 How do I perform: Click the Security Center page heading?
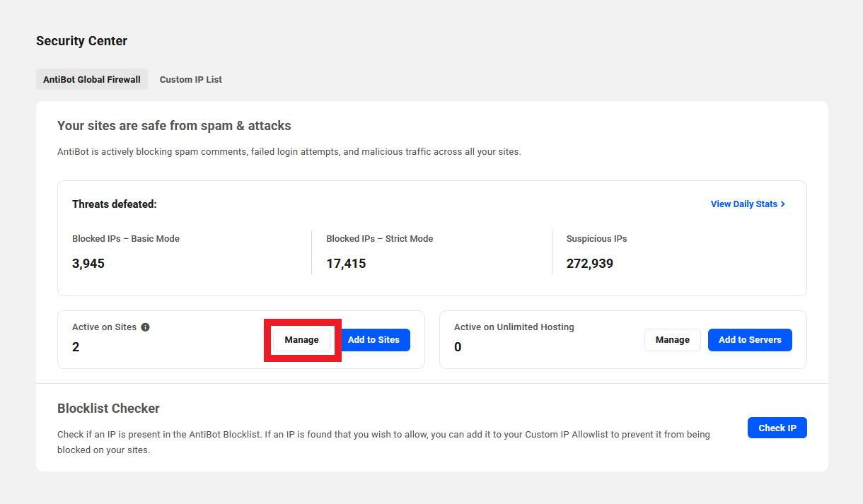(82, 41)
